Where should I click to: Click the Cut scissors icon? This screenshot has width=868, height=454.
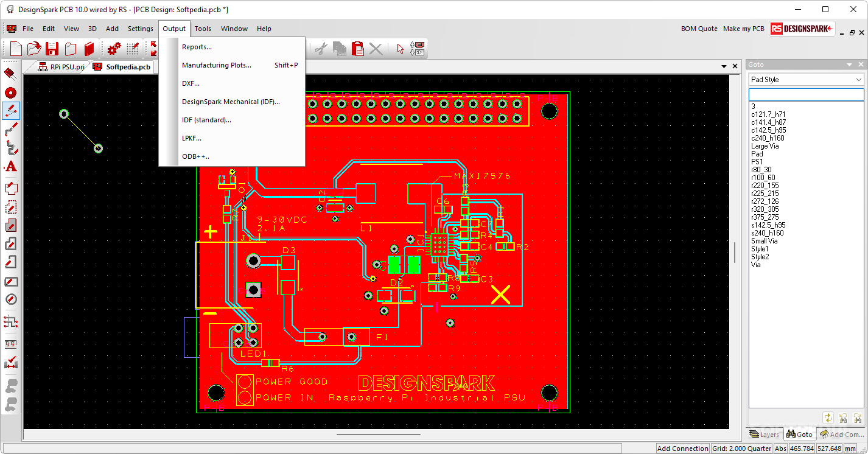coord(321,49)
